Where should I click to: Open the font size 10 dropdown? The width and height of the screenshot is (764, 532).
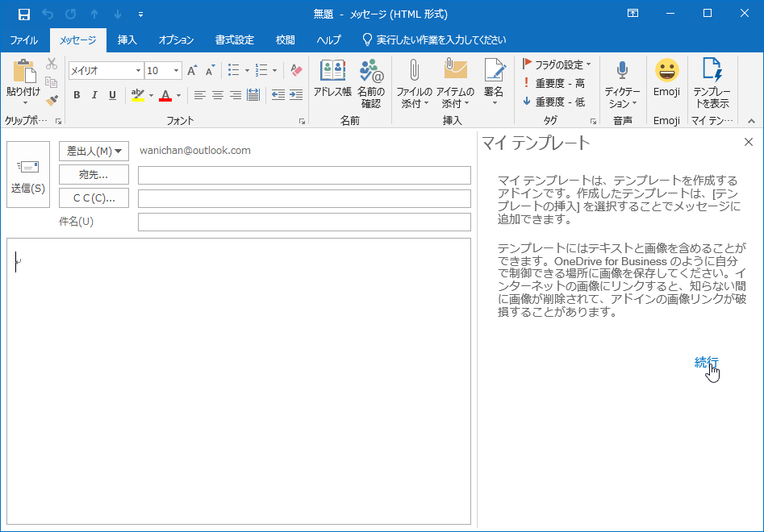coord(177,71)
